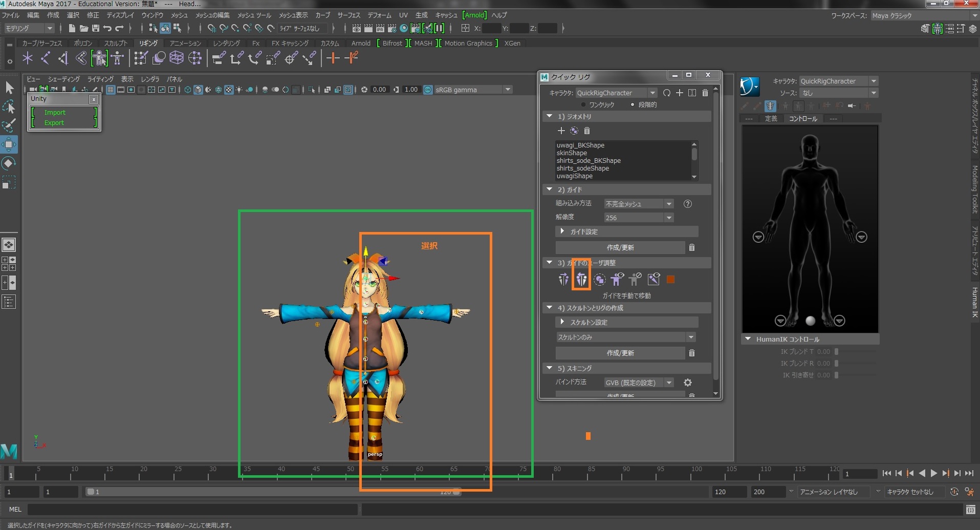Click the Create Joints shelf icon
This screenshot has width=980, height=530.
coord(45,58)
